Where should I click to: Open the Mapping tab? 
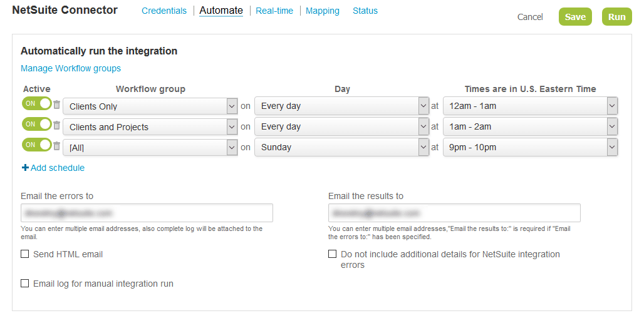(323, 11)
